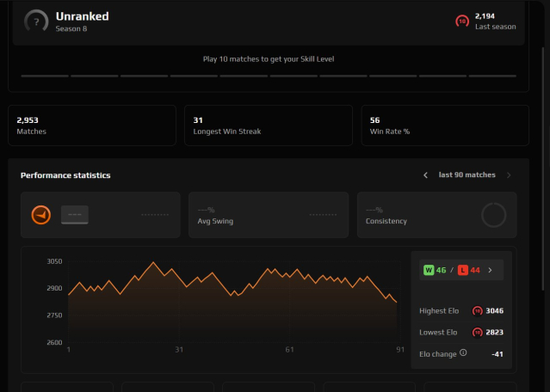550x392 pixels.
Task: Click the unranked question mark skill icon
Action: click(x=36, y=21)
